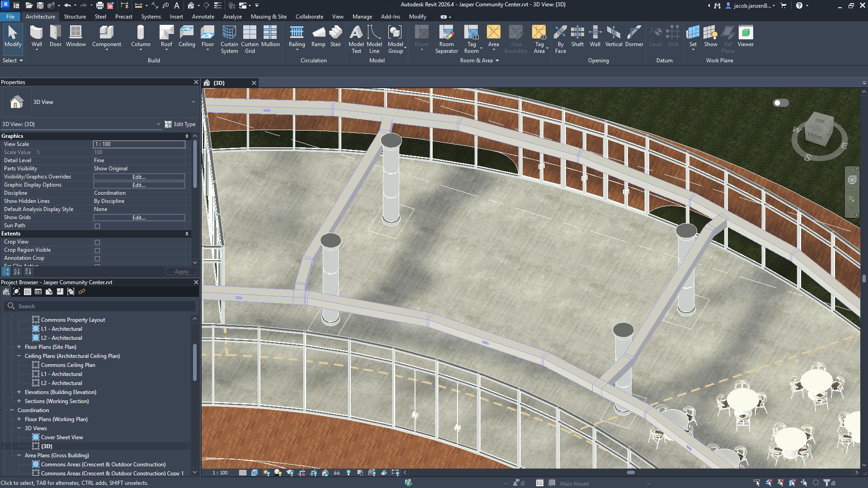868x488 pixels.
Task: Click the Project Browser vertical scrollbar thumb
Action: tap(195, 362)
